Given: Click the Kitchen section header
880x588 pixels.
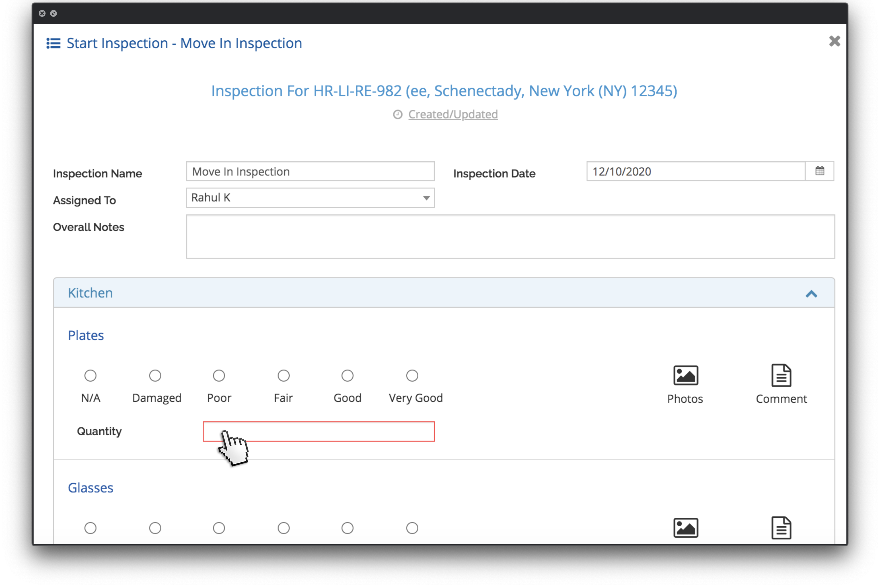Looking at the screenshot, I should pyautogui.click(x=91, y=293).
